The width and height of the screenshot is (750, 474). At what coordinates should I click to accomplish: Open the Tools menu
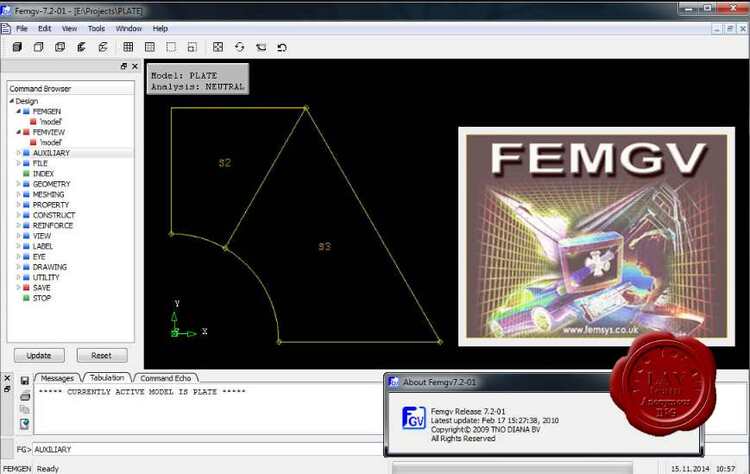[x=96, y=28]
